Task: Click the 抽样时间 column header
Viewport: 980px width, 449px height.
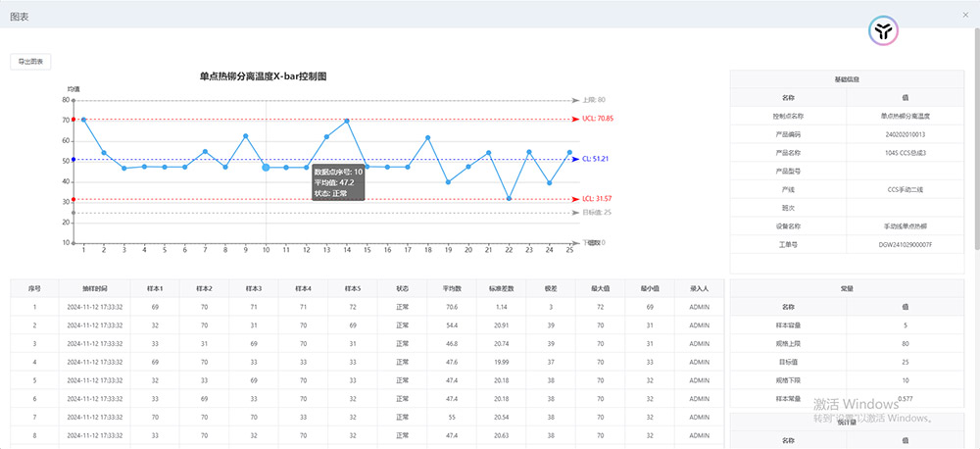Action: [96, 288]
